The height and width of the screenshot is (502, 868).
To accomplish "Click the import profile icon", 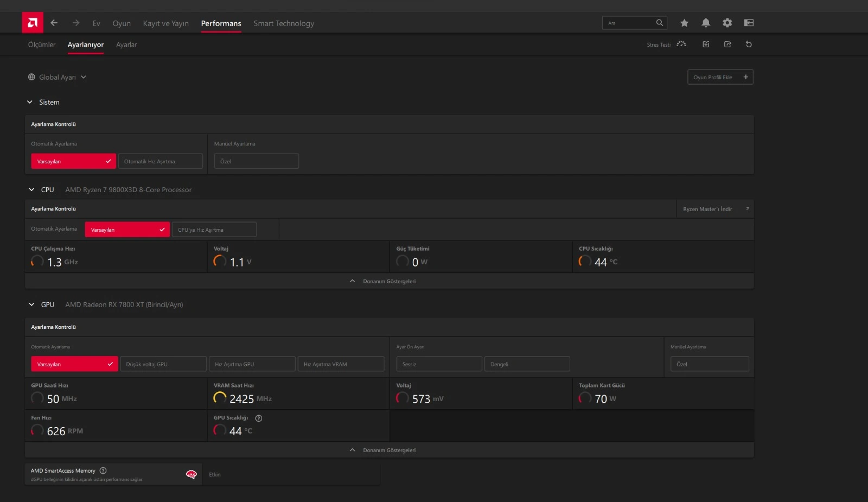I will coord(706,45).
